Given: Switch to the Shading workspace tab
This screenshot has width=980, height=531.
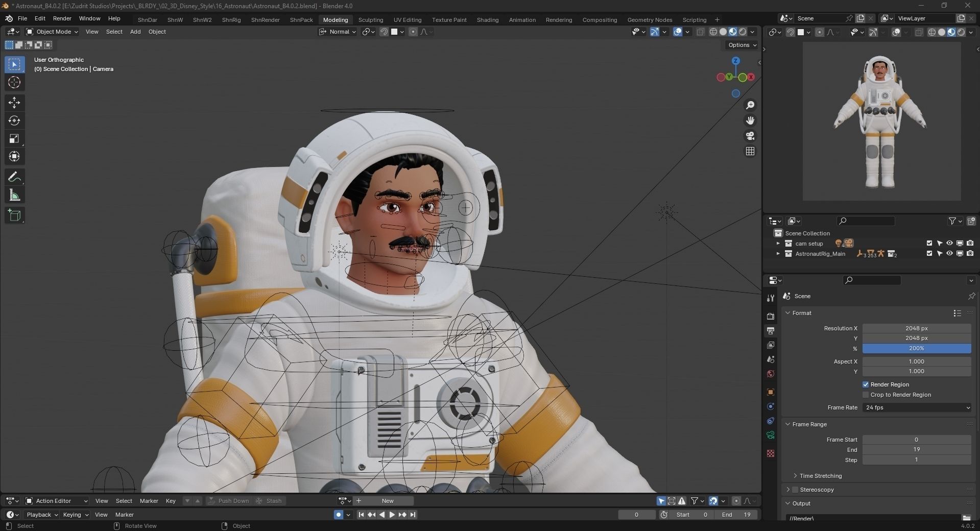Looking at the screenshot, I should pos(488,20).
